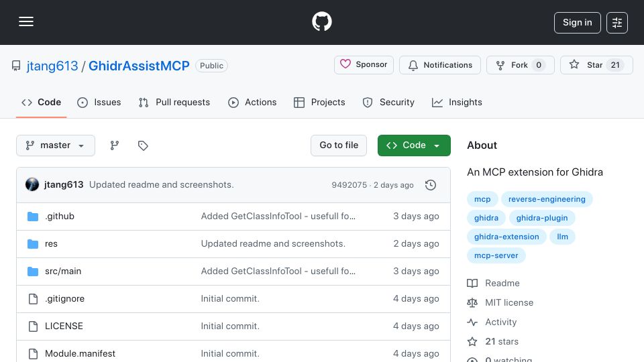The height and width of the screenshot is (362, 644).
Task: Open the latest commit message in the header row
Action: (x=162, y=185)
